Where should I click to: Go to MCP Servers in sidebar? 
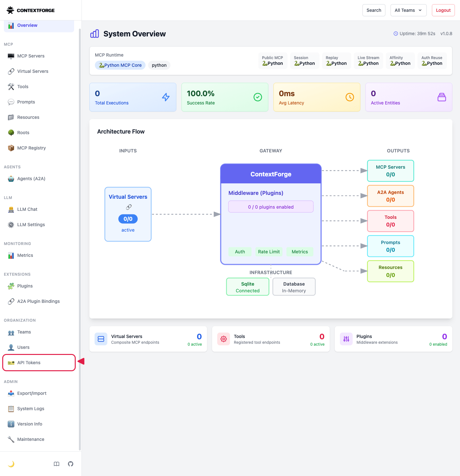click(x=39, y=56)
